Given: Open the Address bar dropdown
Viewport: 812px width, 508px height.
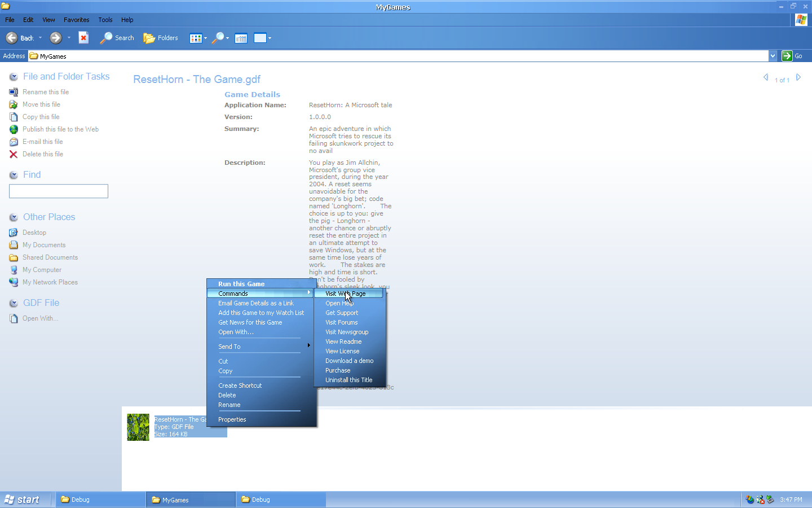Looking at the screenshot, I should pos(773,56).
